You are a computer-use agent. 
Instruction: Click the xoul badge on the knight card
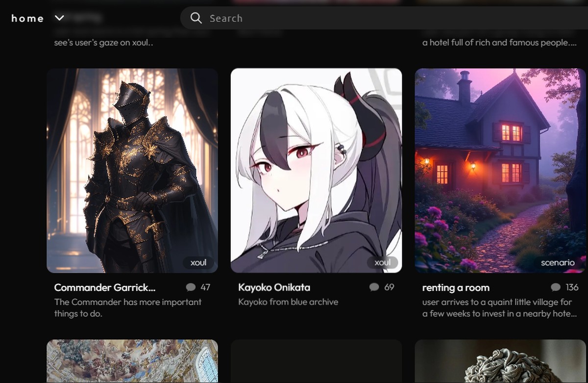198,262
